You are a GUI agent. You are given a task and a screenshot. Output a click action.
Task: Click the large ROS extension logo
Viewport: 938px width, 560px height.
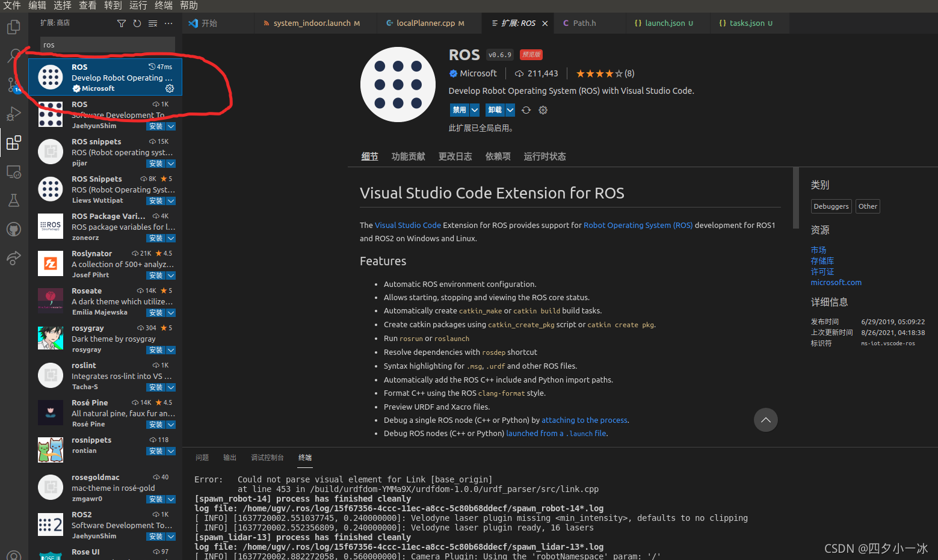tap(398, 84)
